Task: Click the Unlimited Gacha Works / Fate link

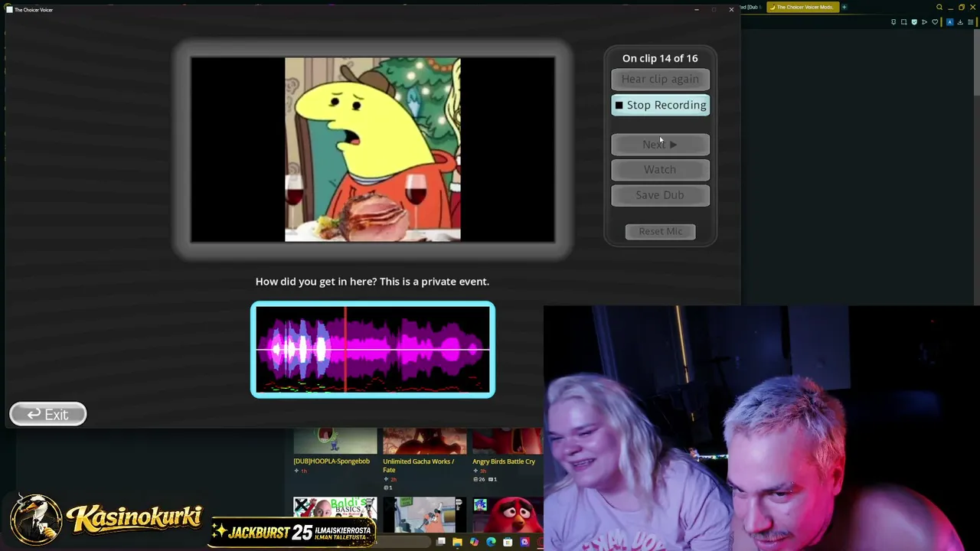Action: pyautogui.click(x=419, y=465)
